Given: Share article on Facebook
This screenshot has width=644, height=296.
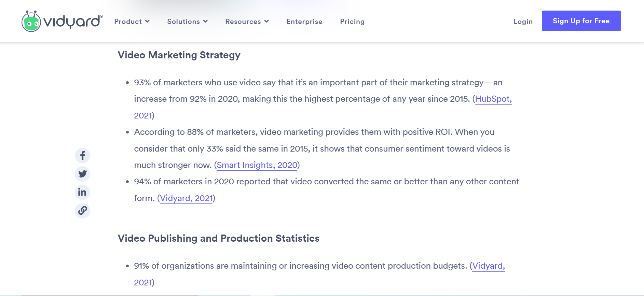Looking at the screenshot, I should click(82, 156).
